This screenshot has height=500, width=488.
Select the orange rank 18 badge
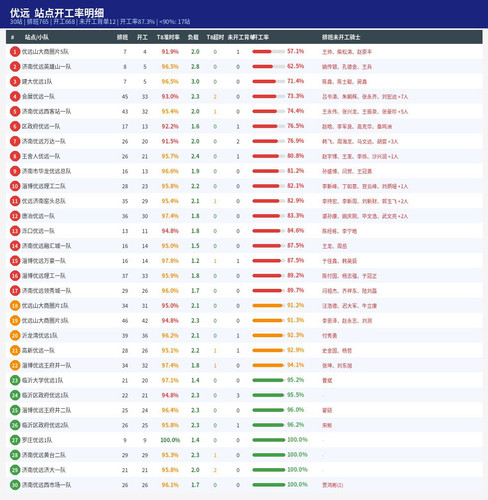[x=15, y=306]
